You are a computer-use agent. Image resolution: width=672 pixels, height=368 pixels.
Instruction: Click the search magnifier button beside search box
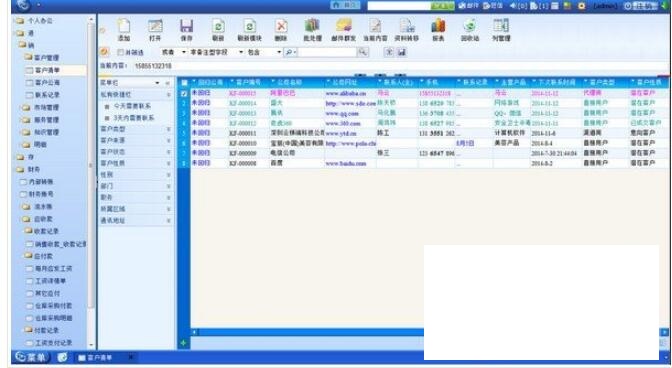pos(363,52)
